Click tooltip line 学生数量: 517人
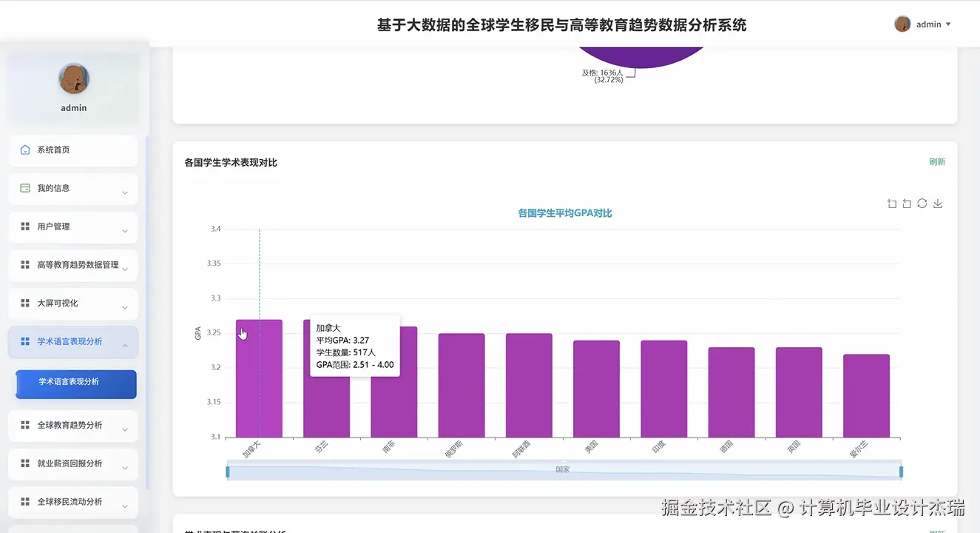Viewport: 980px width, 533px height. pos(345,352)
